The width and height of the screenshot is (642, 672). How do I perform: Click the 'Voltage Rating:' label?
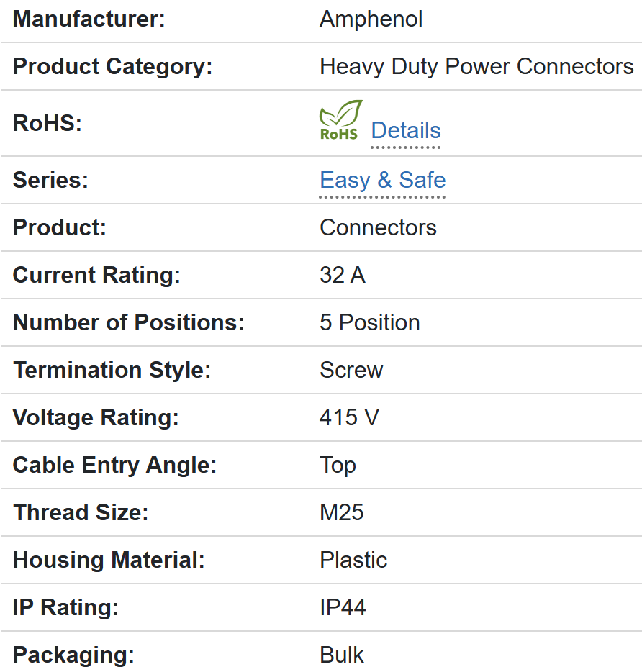pyautogui.click(x=96, y=418)
